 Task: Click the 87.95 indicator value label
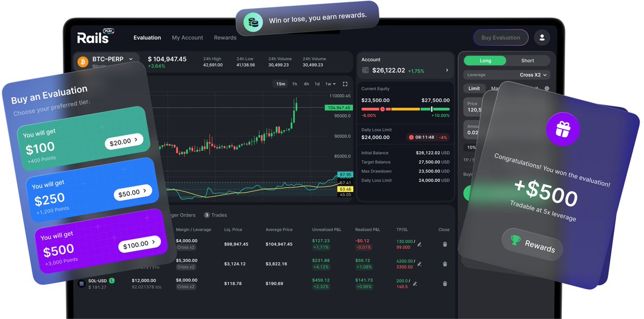(345, 175)
